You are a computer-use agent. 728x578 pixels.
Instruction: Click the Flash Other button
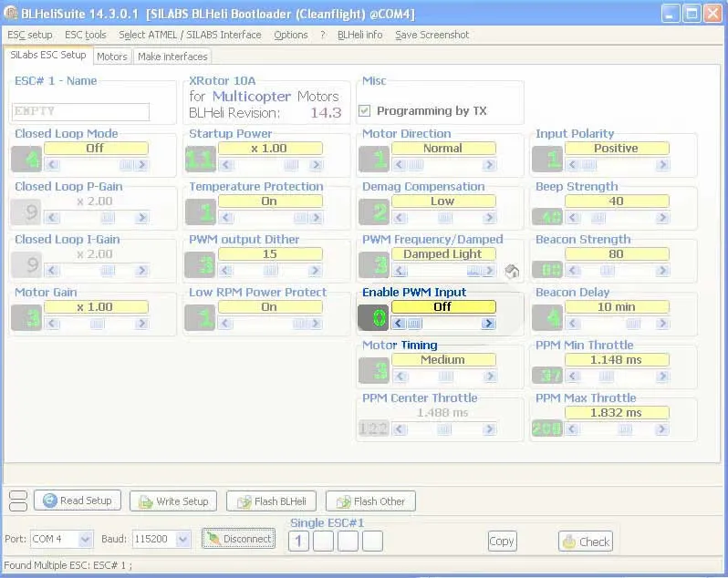pos(370,501)
